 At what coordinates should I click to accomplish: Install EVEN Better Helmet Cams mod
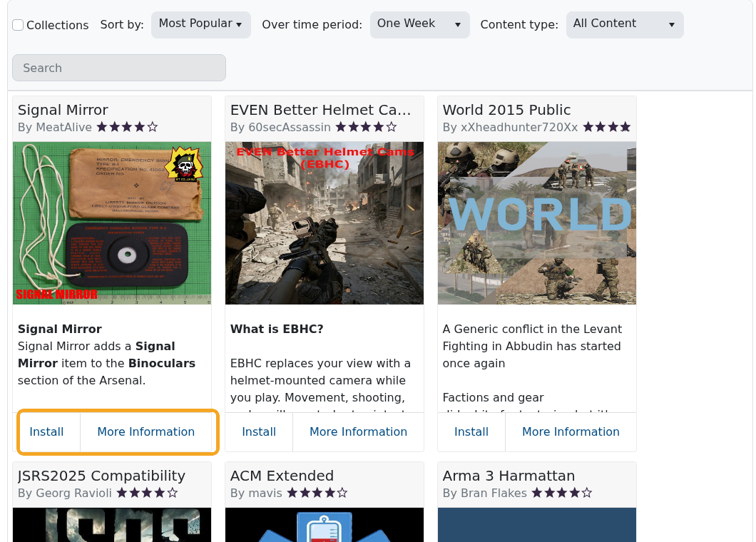259,431
